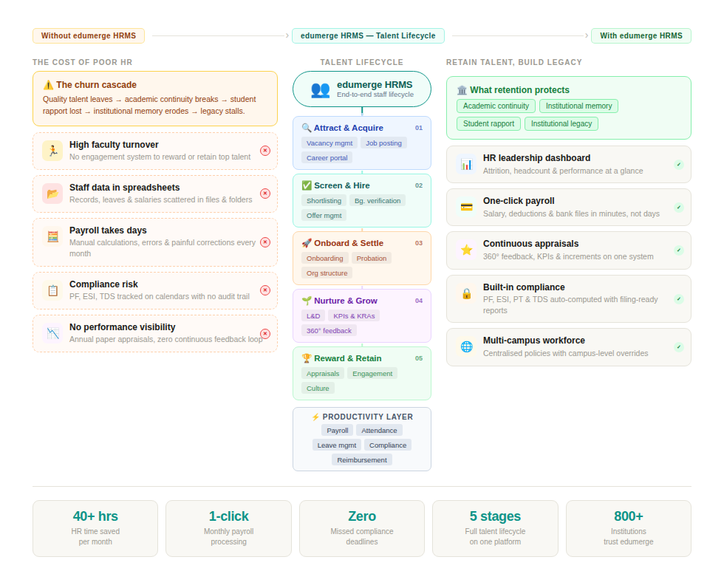Viewport: 724px width, 588px height.
Task: Click the padlock icon on Built-in compliance
Action: 465,293
